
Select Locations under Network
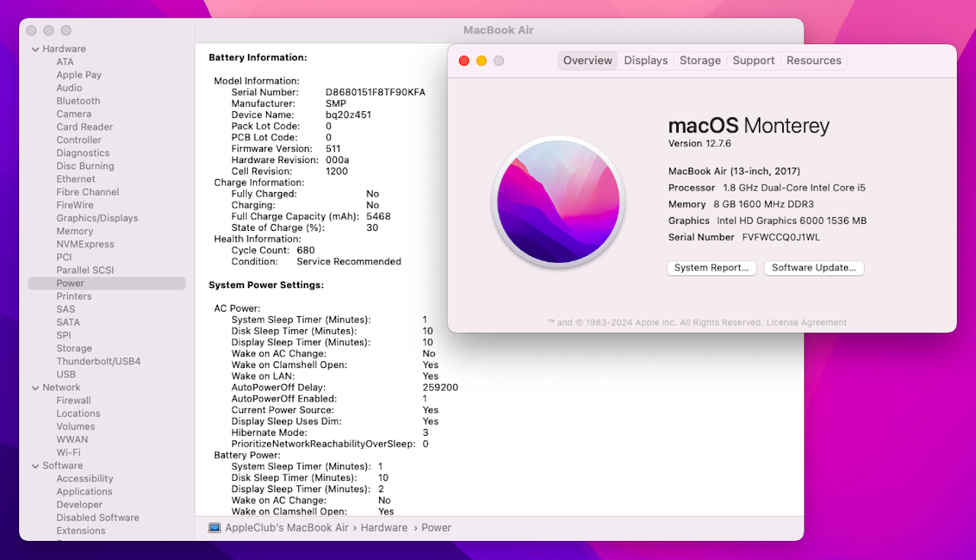pyautogui.click(x=78, y=413)
